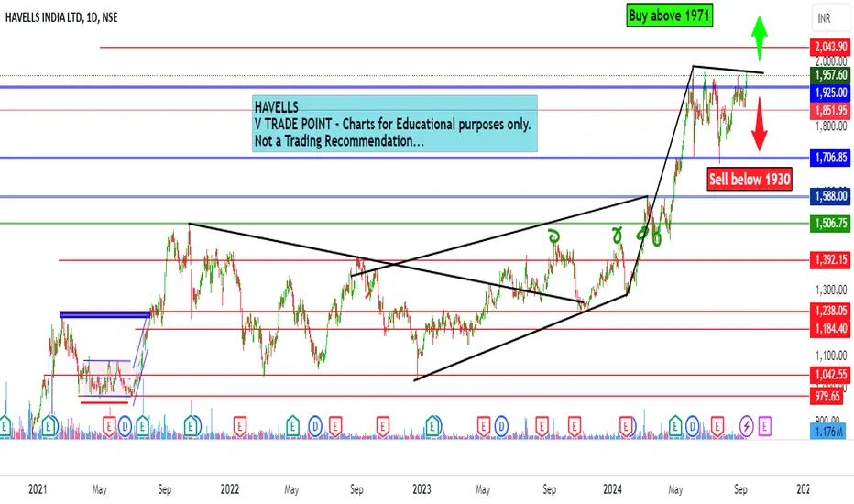Click the 'Sell below 1930' label
This screenshot has height=504, width=854.
(750, 179)
